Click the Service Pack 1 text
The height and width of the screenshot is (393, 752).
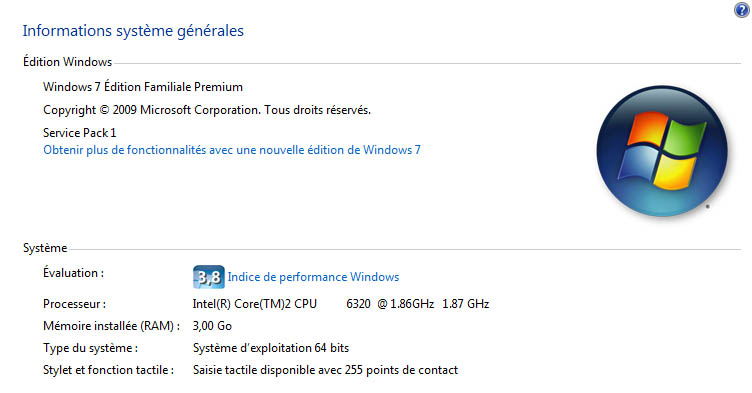pyautogui.click(x=80, y=133)
